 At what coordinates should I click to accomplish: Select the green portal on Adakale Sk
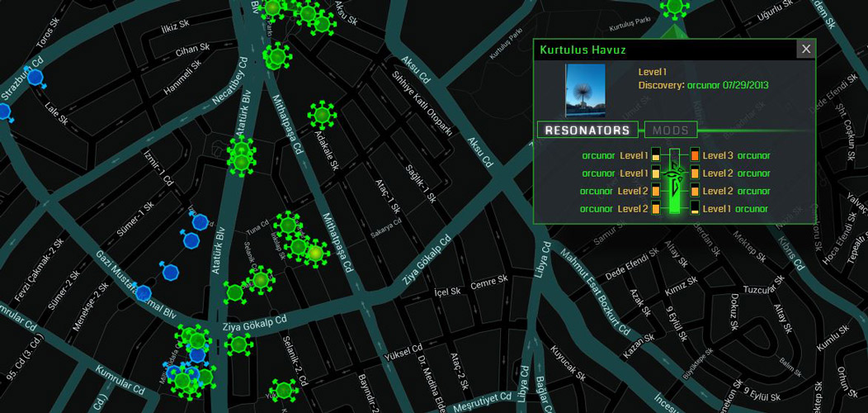pyautogui.click(x=322, y=115)
